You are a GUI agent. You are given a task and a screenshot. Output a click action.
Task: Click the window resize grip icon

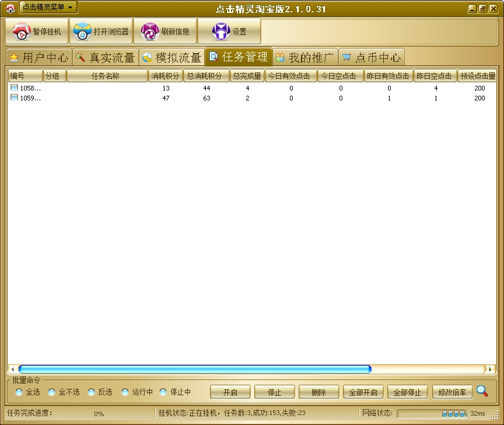(x=494, y=415)
